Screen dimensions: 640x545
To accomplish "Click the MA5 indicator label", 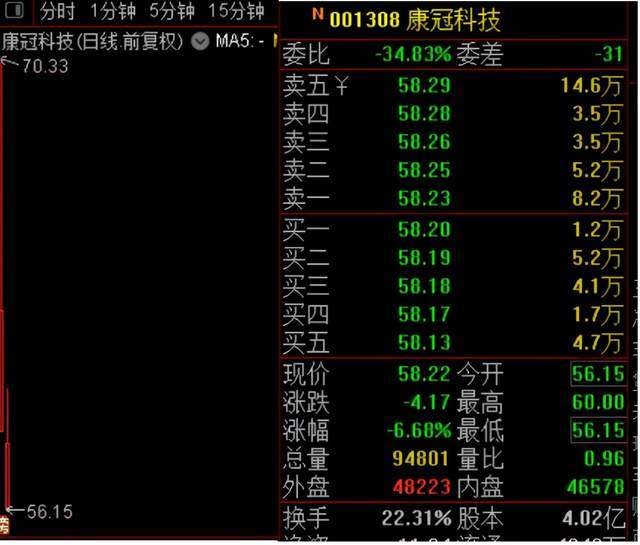I will (x=240, y=41).
